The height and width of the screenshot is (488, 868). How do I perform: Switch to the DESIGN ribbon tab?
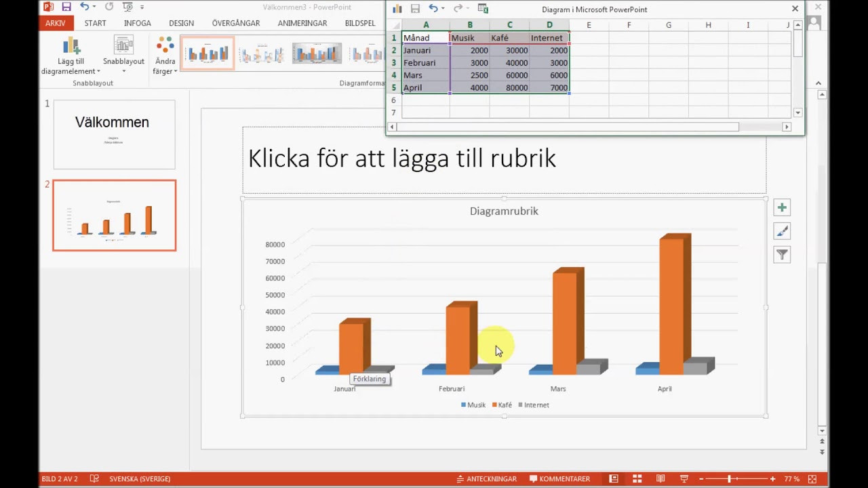[181, 23]
